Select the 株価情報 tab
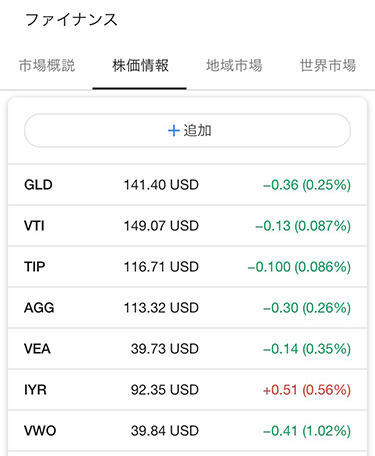 tap(140, 65)
